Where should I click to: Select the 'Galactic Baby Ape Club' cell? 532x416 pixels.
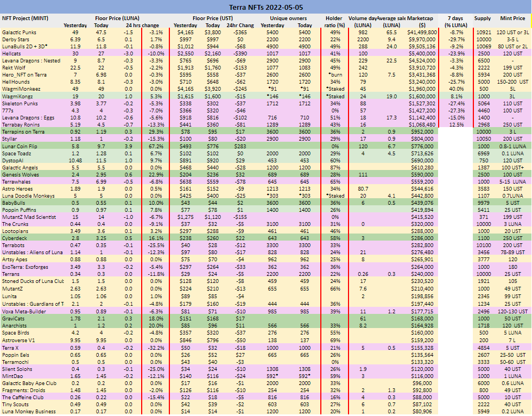[29, 383]
